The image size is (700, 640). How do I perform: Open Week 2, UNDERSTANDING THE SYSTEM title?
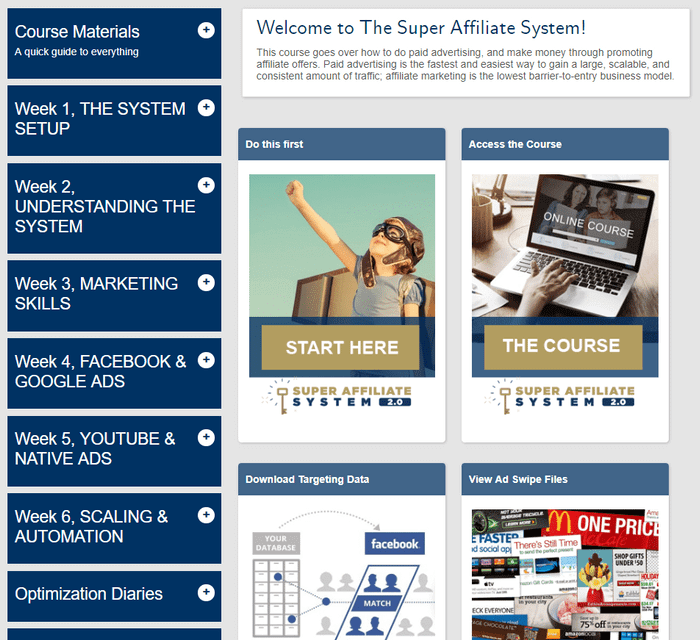tap(105, 206)
